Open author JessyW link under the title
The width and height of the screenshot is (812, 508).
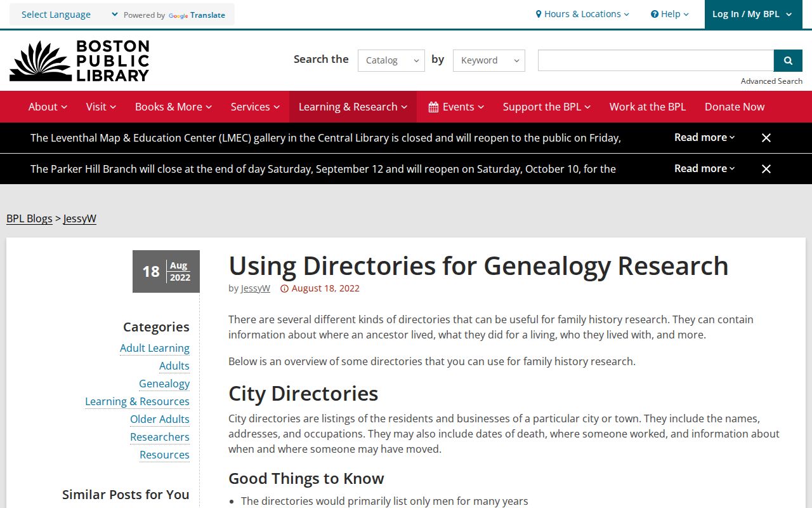pyautogui.click(x=256, y=288)
